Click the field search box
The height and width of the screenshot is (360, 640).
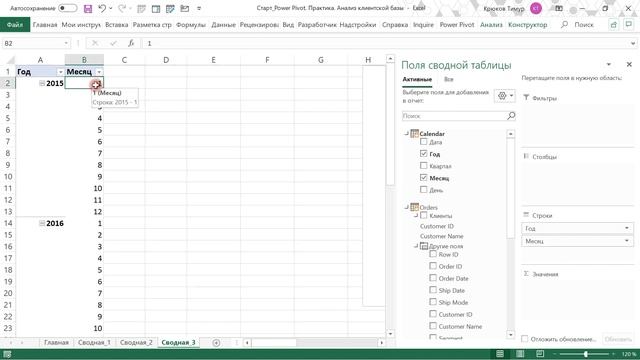[454, 116]
